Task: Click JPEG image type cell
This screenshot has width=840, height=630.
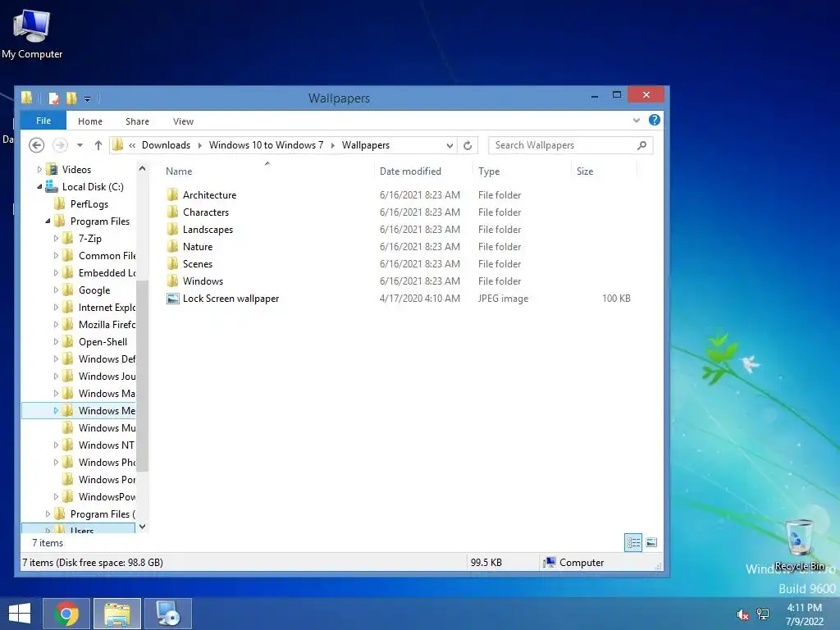Action: (503, 299)
